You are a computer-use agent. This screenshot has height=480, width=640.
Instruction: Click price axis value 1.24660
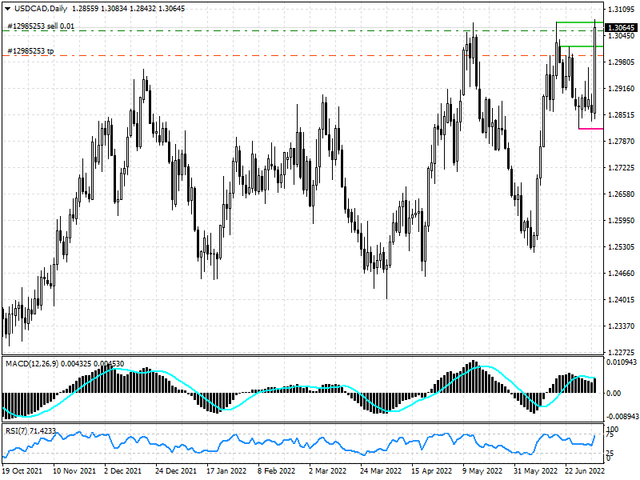621,273
